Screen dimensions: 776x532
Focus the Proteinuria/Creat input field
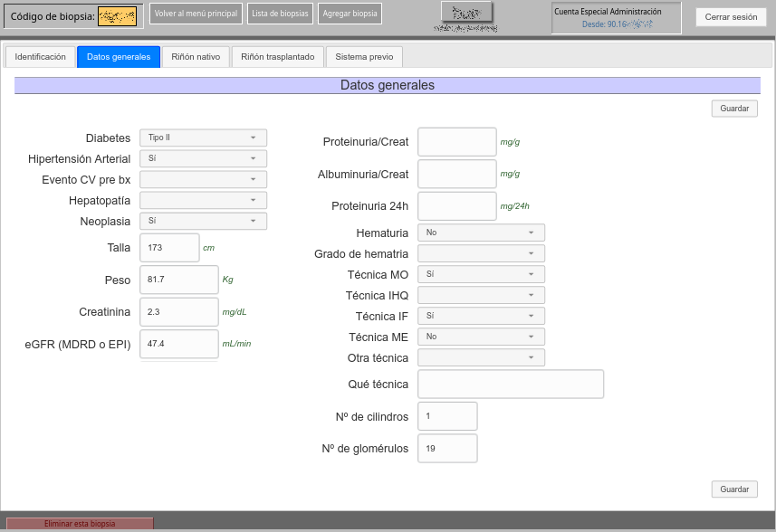(x=456, y=142)
